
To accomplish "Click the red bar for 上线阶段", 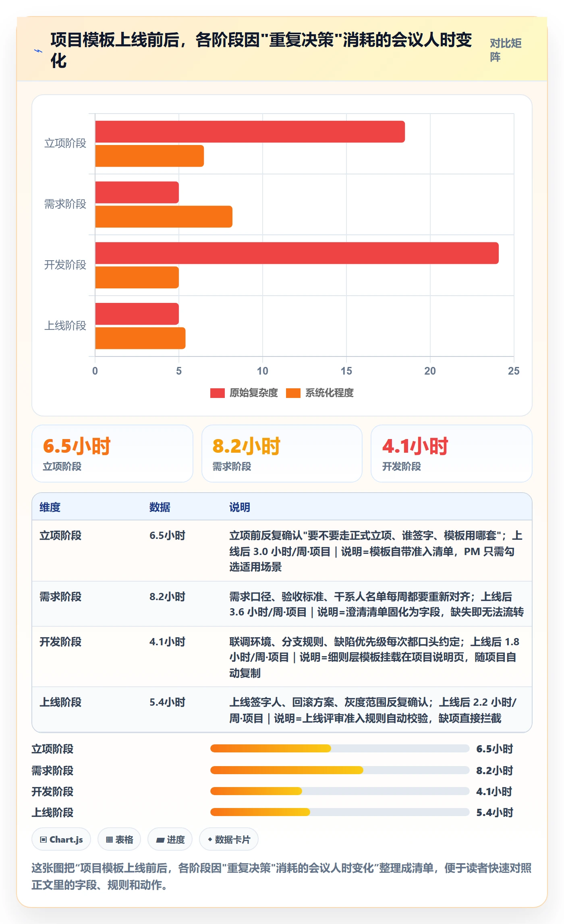I will coord(137,314).
